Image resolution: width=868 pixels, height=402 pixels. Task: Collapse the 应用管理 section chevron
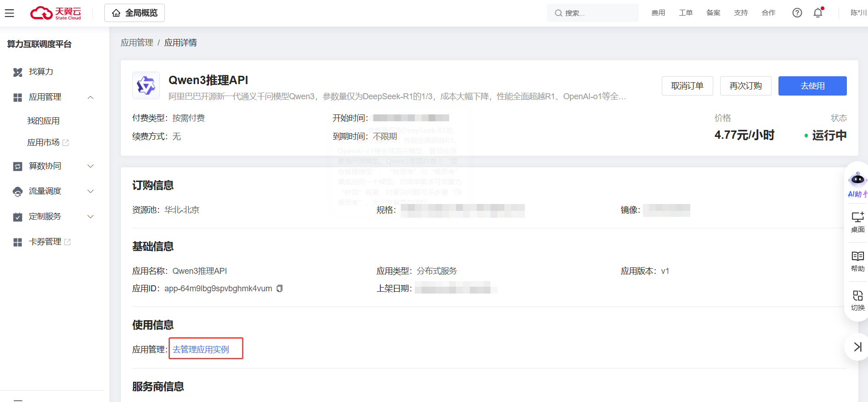click(90, 97)
